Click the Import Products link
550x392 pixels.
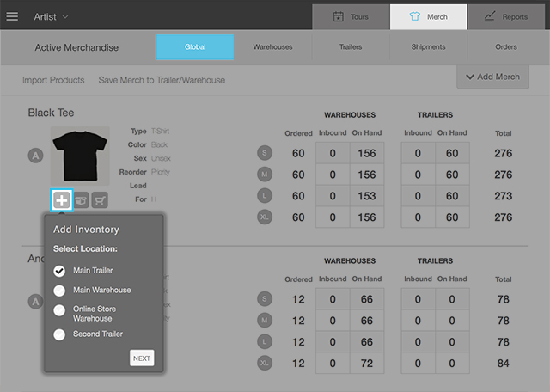(53, 80)
